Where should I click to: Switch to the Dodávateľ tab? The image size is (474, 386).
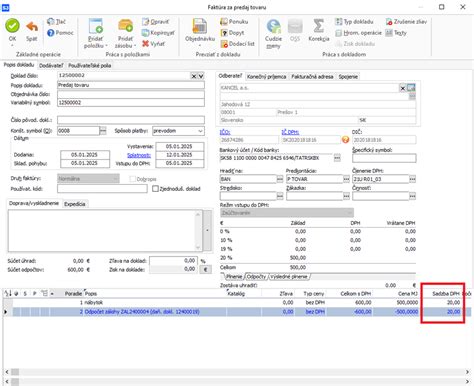pos(51,66)
